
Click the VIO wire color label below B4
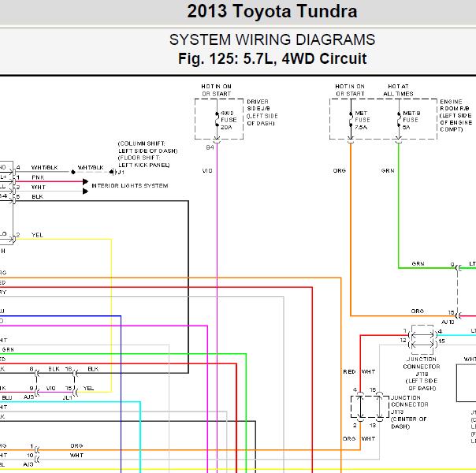click(207, 171)
